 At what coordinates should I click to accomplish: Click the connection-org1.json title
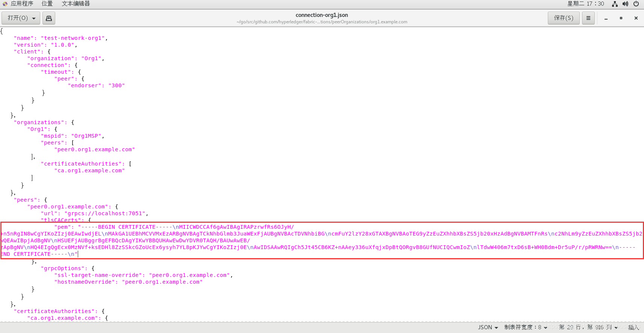(322, 15)
